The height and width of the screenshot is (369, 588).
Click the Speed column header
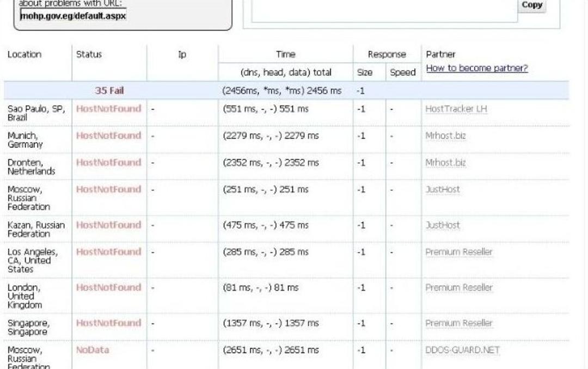pos(402,72)
